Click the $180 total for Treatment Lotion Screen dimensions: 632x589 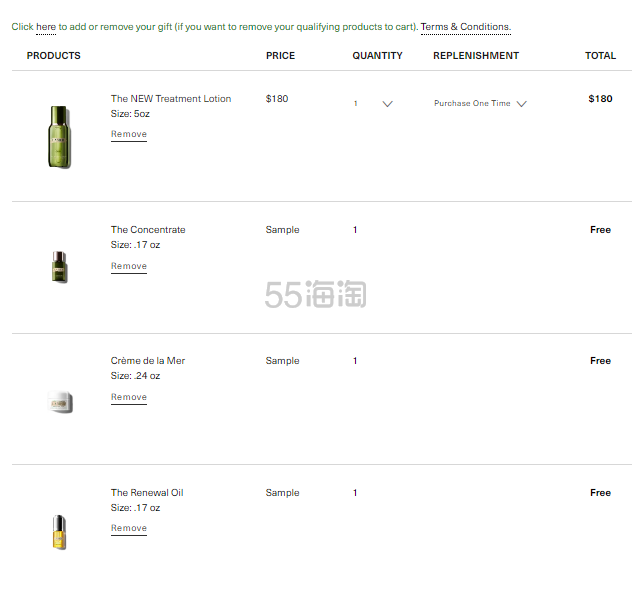600,99
